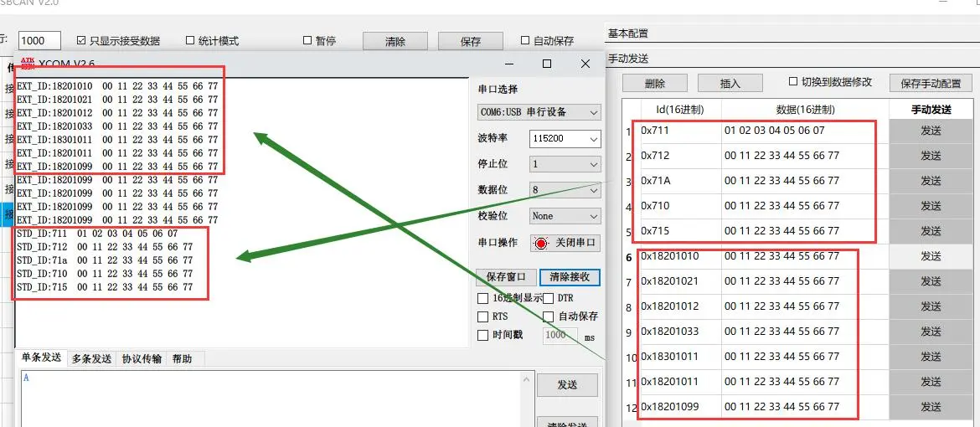Click 保存手动配置 button

pos(931,83)
